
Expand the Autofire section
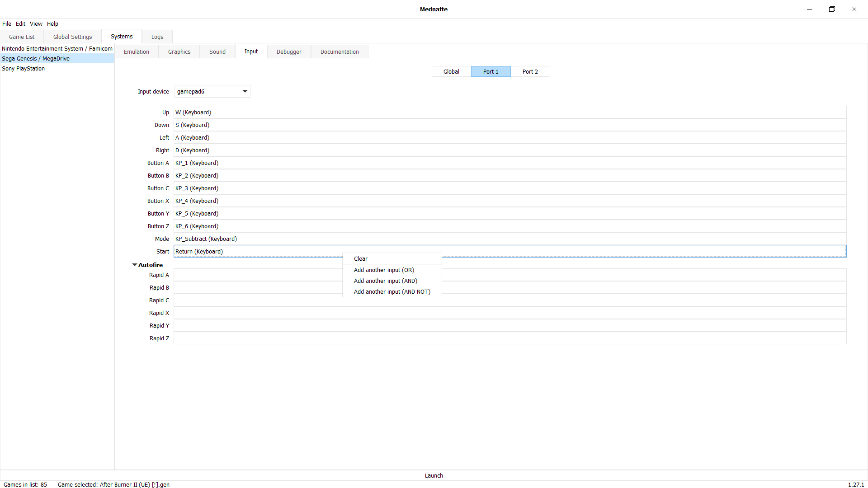(x=134, y=264)
